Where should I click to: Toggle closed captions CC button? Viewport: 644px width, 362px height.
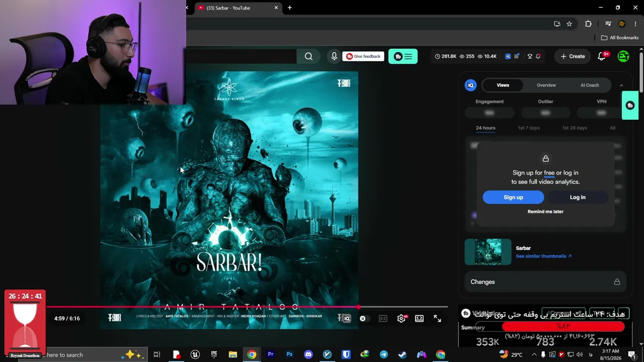coord(383,318)
